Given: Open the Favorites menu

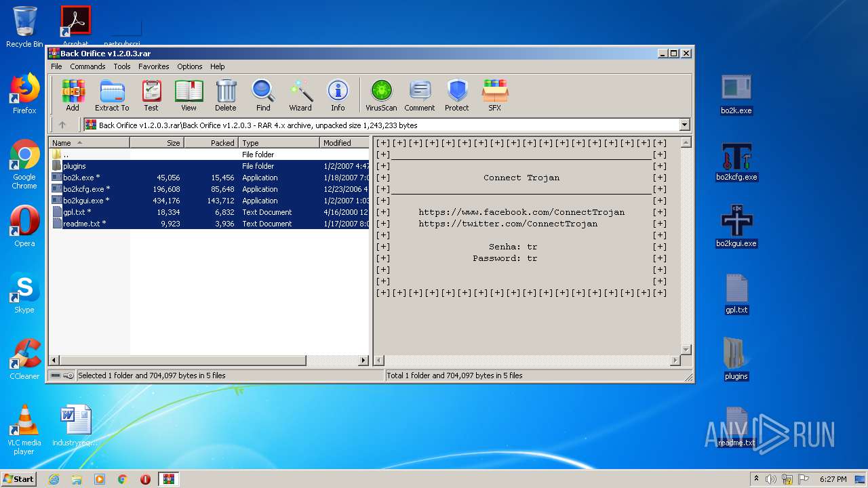Looking at the screenshot, I should [x=154, y=66].
